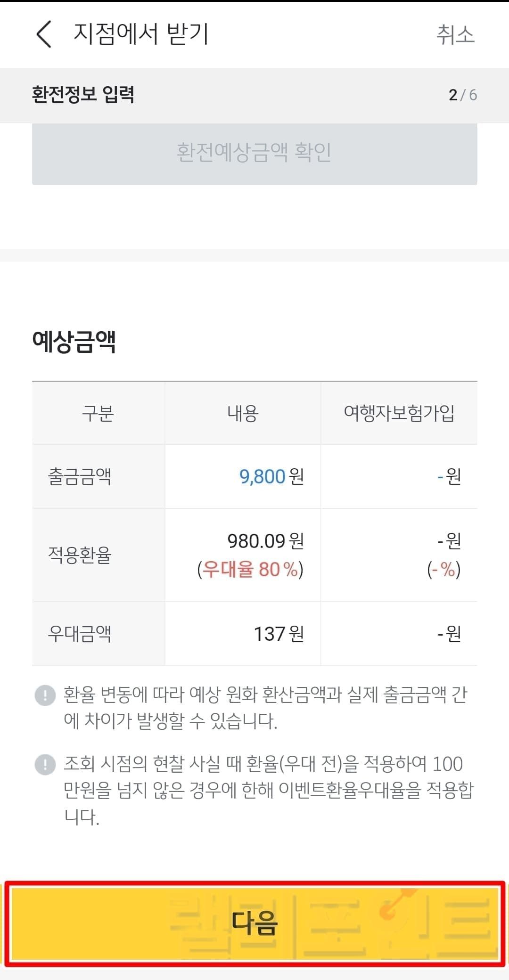Tap the 적용환율 row label
The image size is (509, 980).
click(x=80, y=555)
